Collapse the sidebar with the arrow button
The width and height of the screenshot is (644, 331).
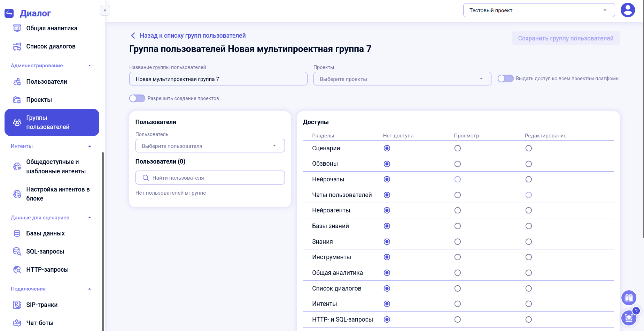pos(105,10)
